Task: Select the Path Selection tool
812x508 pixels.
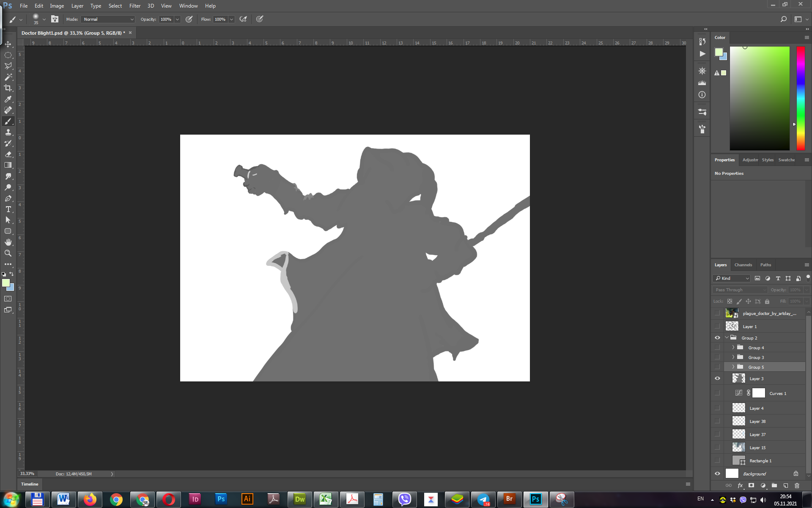Action: tap(8, 220)
